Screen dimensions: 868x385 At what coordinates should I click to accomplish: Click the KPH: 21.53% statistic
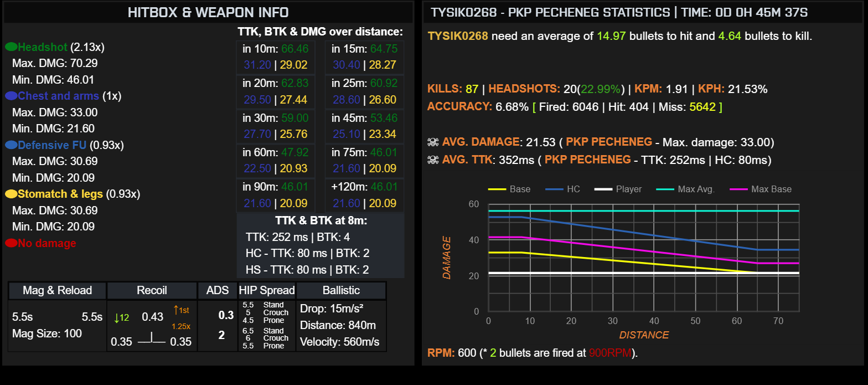tap(732, 89)
